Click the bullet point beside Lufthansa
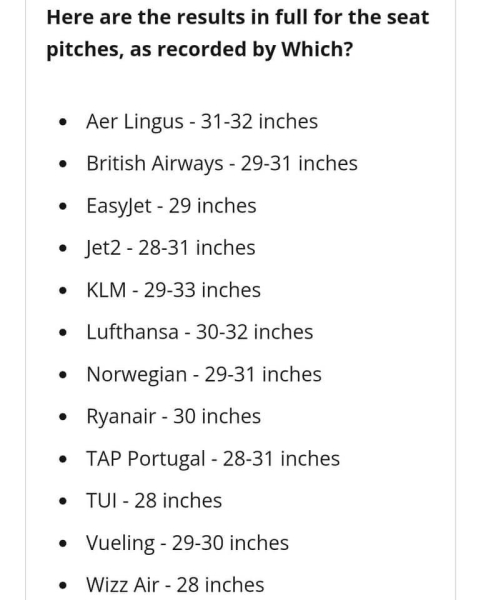This screenshot has width=481, height=600. (64, 333)
